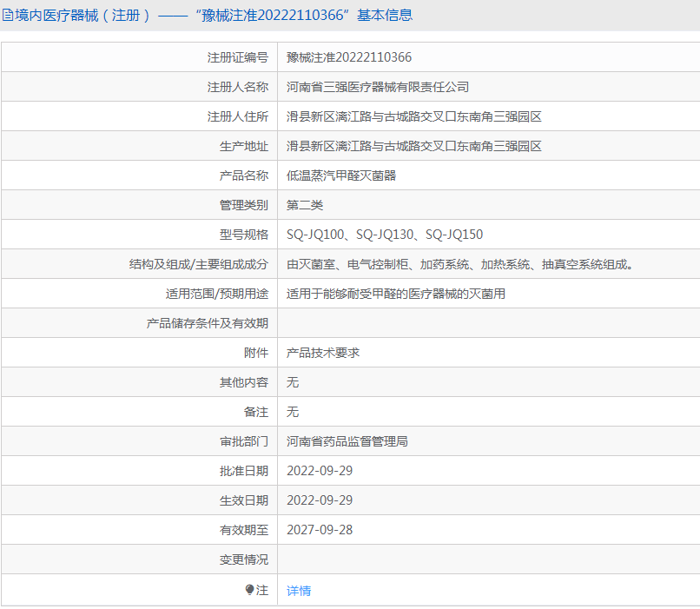Click the 生效日期 effective date value
This screenshot has width=700, height=609.
(320, 500)
